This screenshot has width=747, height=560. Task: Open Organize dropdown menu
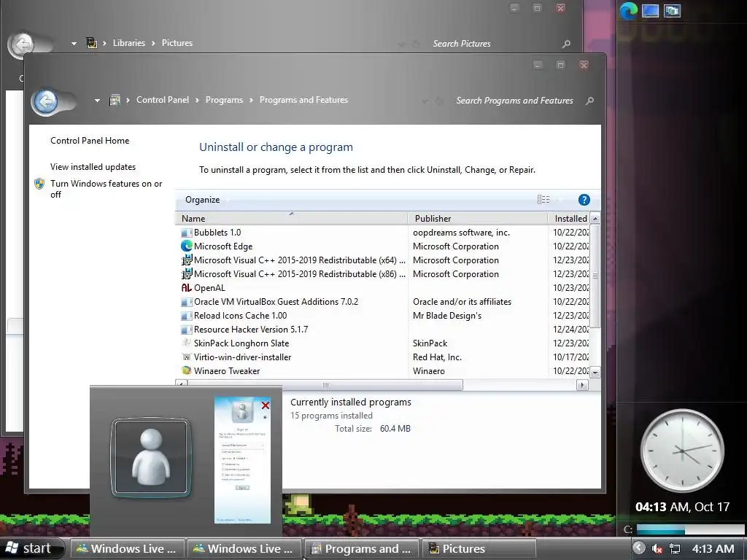click(206, 200)
